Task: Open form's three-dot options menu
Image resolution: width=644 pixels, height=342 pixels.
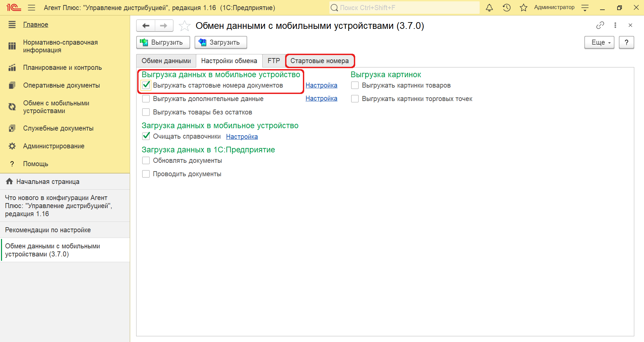Action: click(x=615, y=25)
